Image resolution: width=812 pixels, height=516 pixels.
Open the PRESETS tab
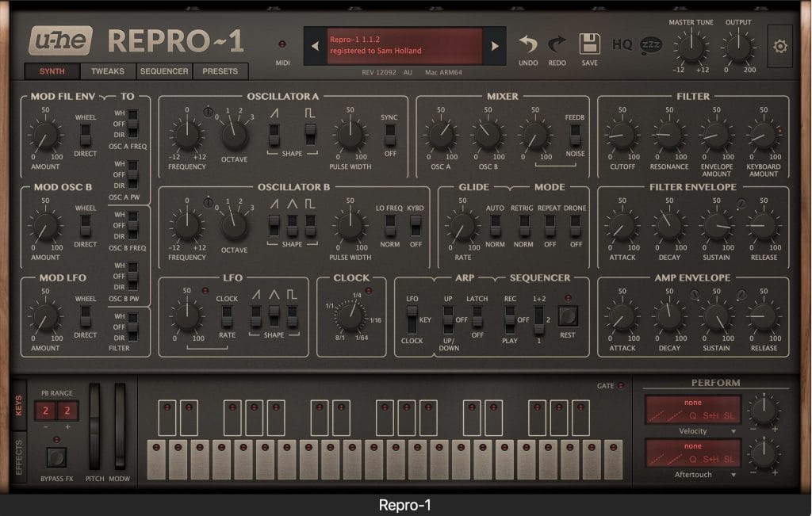pos(220,71)
